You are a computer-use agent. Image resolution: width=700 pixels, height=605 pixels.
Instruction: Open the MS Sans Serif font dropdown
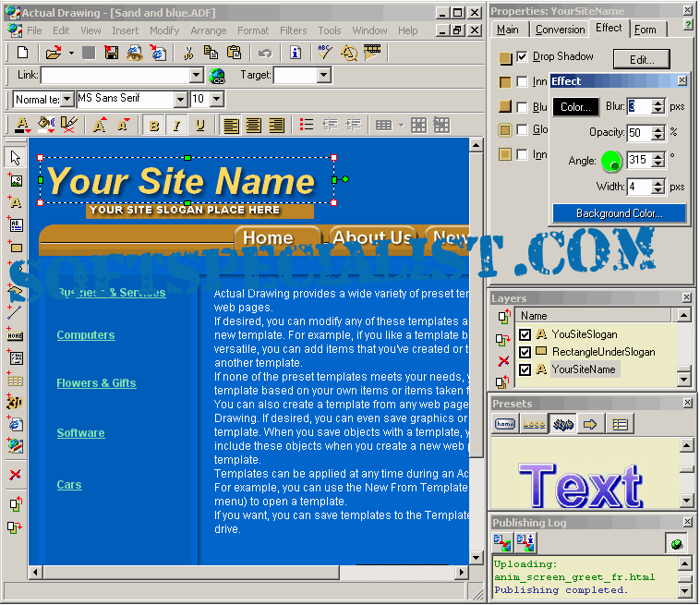coord(181,99)
